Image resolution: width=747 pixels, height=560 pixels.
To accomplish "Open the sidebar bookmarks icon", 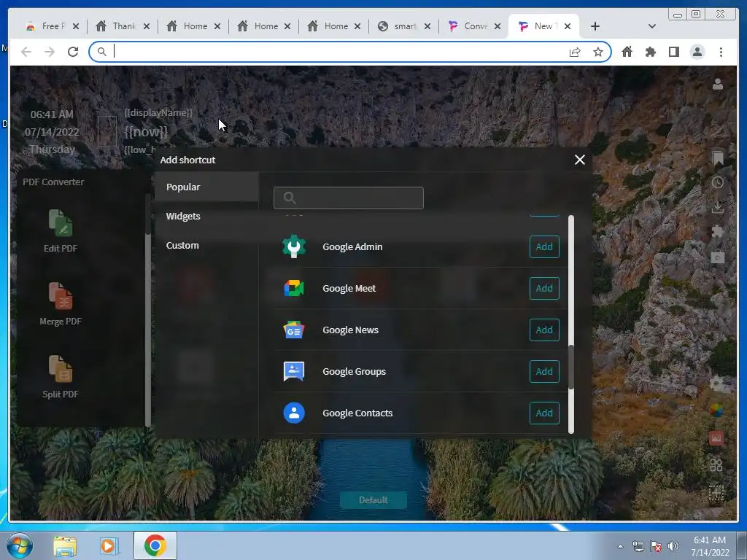I will click(x=718, y=158).
